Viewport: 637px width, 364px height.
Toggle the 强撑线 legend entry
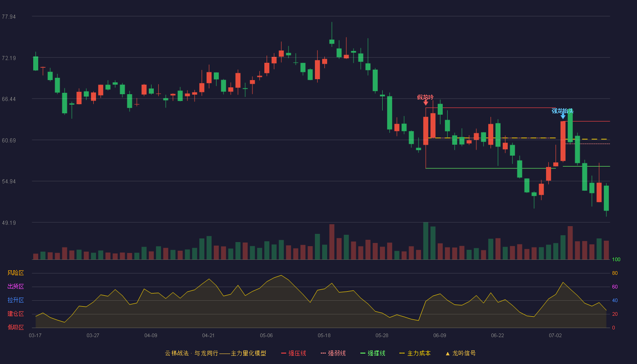[373, 353]
